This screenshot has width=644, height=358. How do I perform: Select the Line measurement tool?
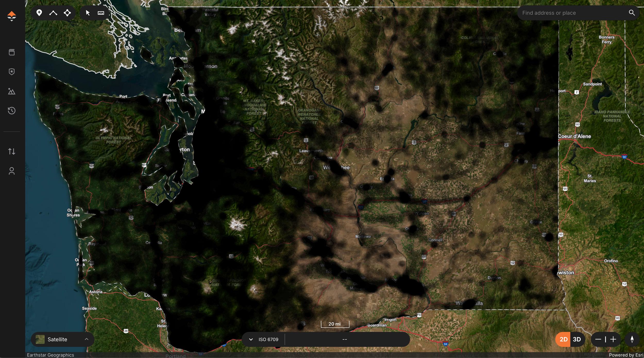click(54, 13)
